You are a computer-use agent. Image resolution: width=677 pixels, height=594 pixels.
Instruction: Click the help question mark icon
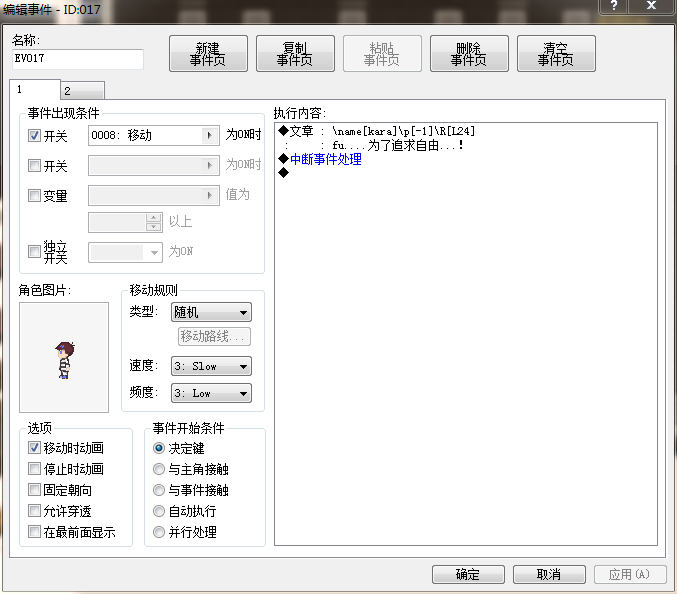click(x=614, y=6)
